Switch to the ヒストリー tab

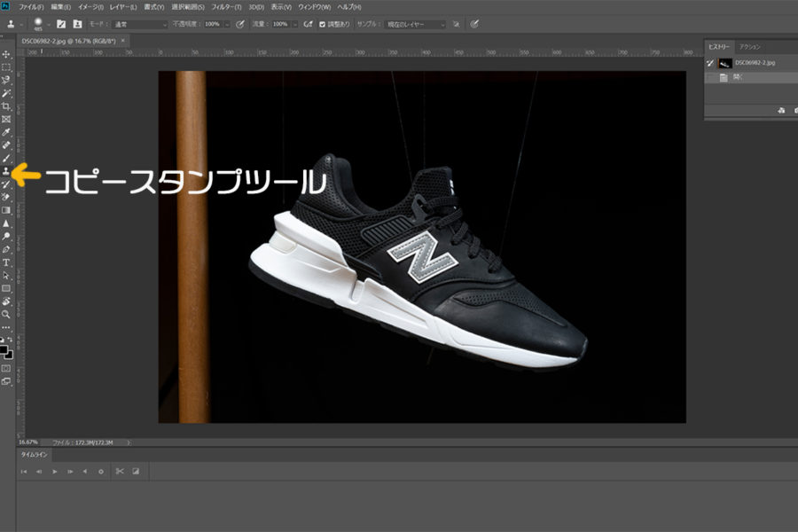tap(719, 47)
